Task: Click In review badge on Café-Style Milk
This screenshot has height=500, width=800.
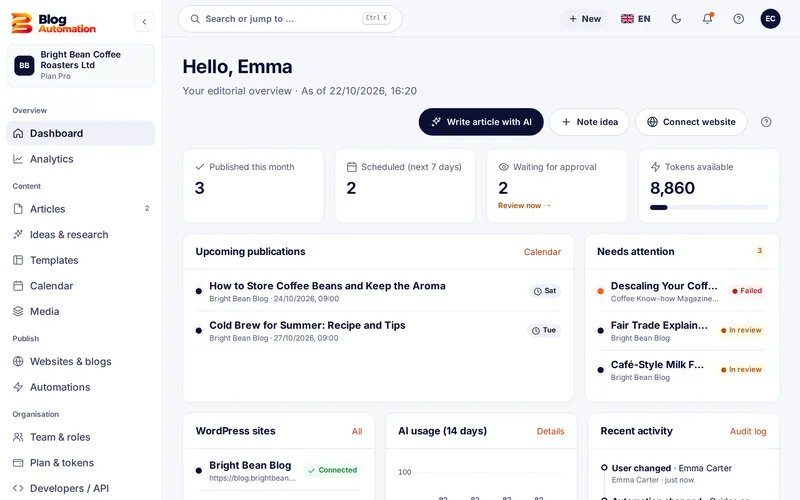Action: tap(741, 369)
